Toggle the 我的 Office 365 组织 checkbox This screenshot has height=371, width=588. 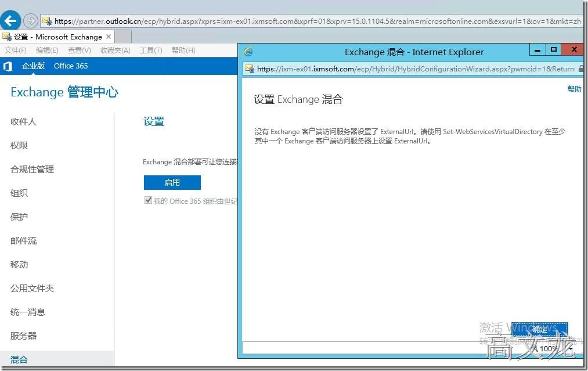(148, 200)
